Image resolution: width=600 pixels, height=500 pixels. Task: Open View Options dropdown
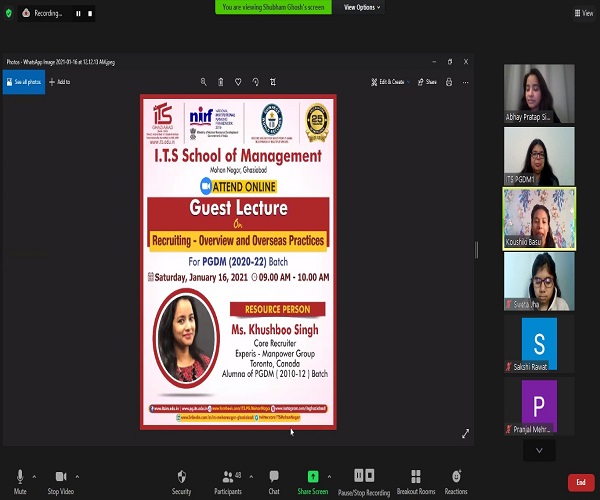[x=362, y=7]
